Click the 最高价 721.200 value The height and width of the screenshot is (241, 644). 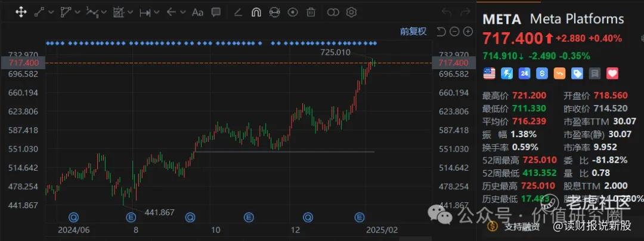(x=528, y=95)
